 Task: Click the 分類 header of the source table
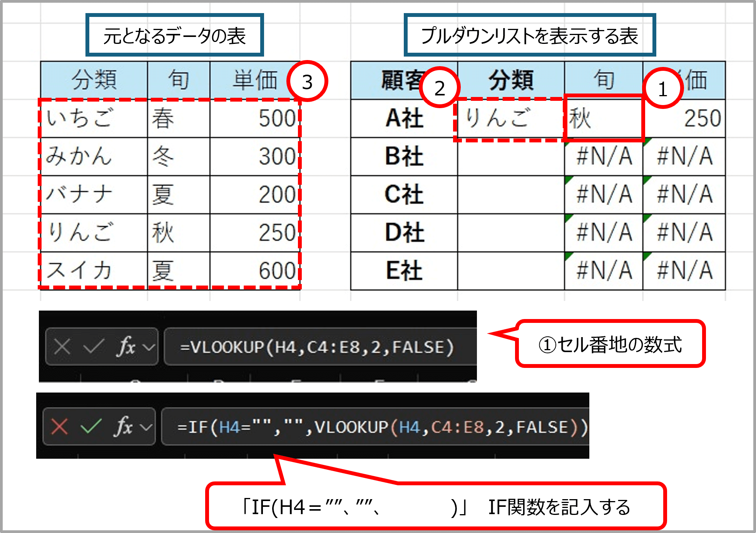(x=94, y=80)
